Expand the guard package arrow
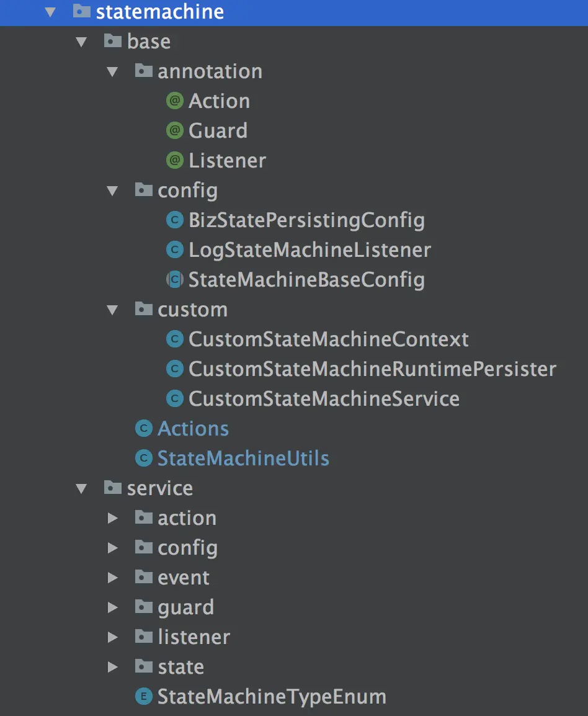Screen dimensions: 588x716 (113, 607)
